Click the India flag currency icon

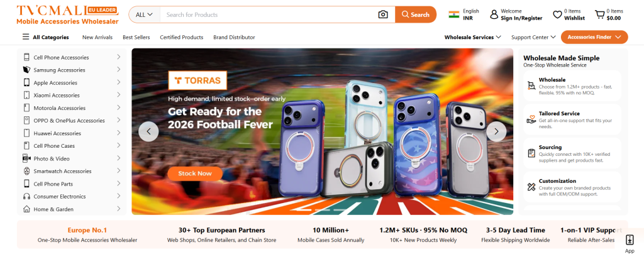pyautogui.click(x=453, y=14)
